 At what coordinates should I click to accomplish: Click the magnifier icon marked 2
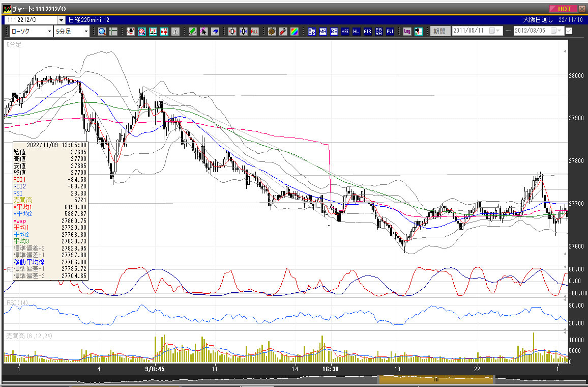[142, 32]
